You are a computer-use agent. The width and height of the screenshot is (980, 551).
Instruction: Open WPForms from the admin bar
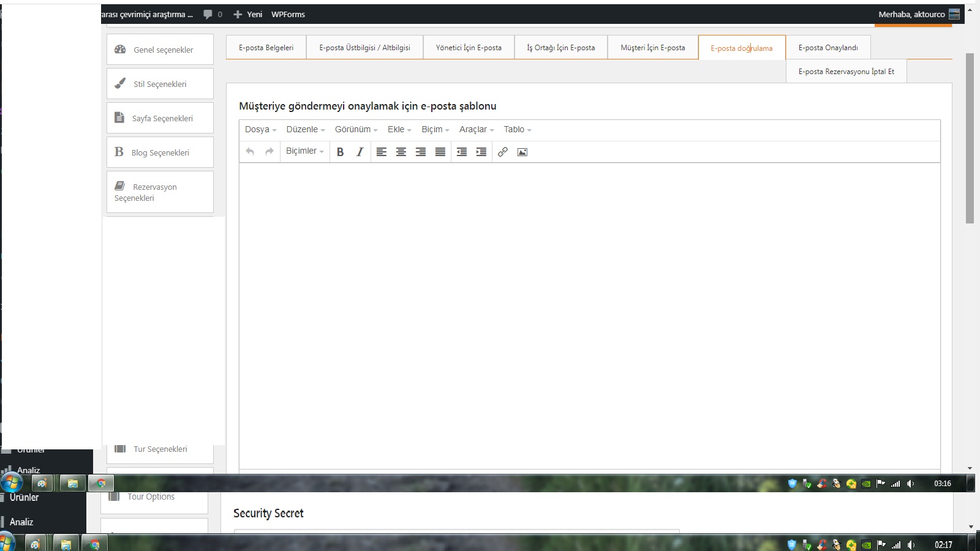click(288, 14)
